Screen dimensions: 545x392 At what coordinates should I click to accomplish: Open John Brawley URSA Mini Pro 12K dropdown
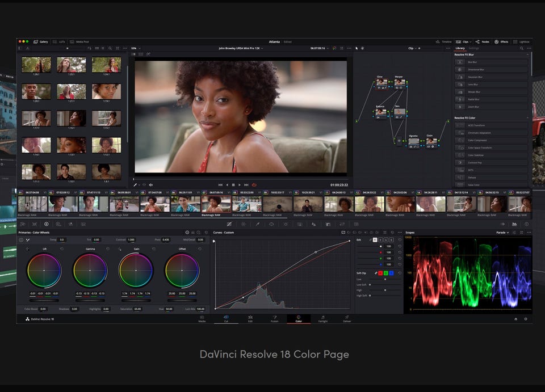(241, 48)
